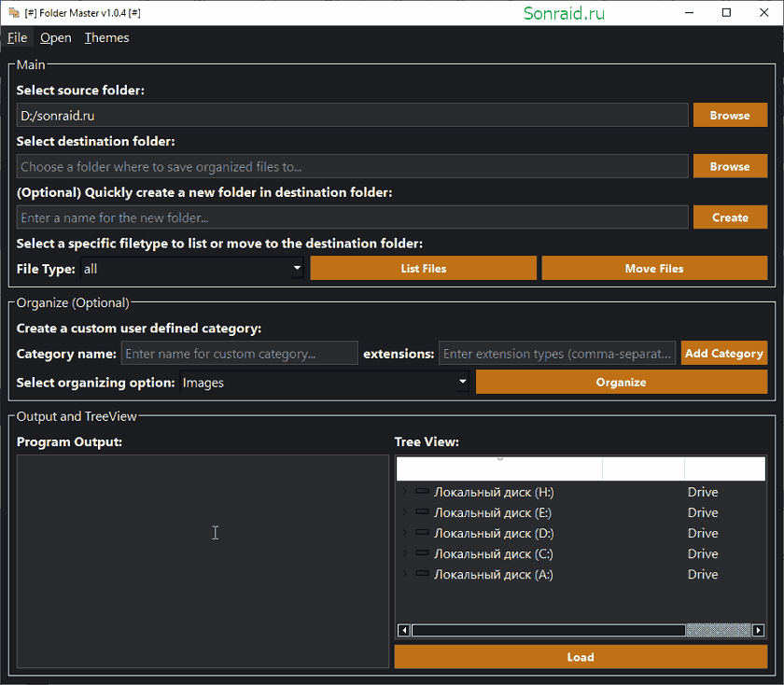The height and width of the screenshot is (685, 784).
Task: Click the drive icon of disk (A:)
Action: coord(422,573)
